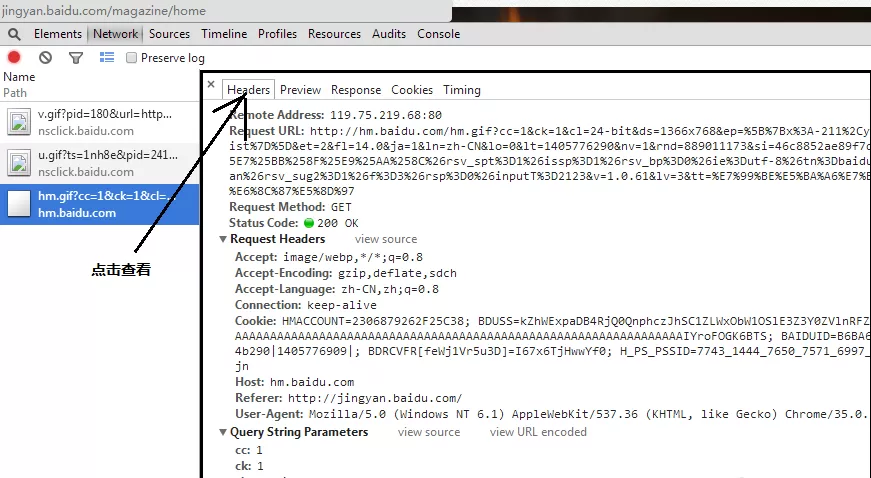Open the network filter funnel icon
871x478 pixels.
pos(76,57)
